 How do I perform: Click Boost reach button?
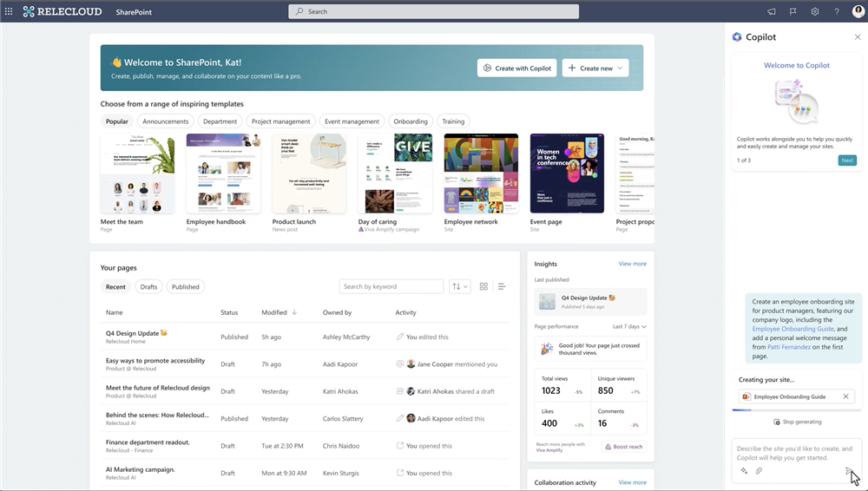coord(624,447)
